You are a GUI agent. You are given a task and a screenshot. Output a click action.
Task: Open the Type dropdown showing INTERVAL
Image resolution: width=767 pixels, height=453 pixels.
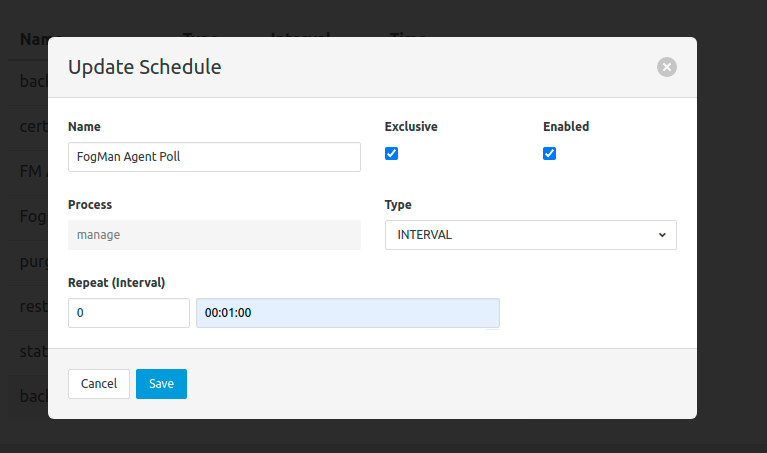pyautogui.click(x=530, y=235)
